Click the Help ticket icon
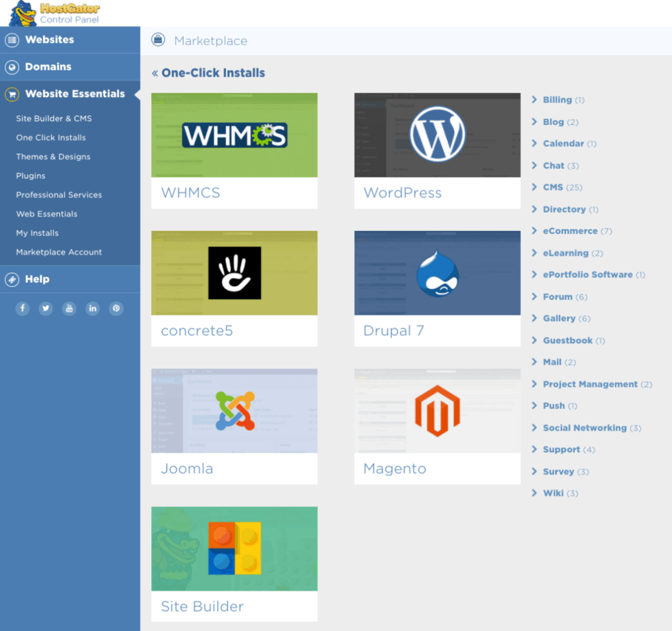The image size is (672, 631). (x=12, y=279)
